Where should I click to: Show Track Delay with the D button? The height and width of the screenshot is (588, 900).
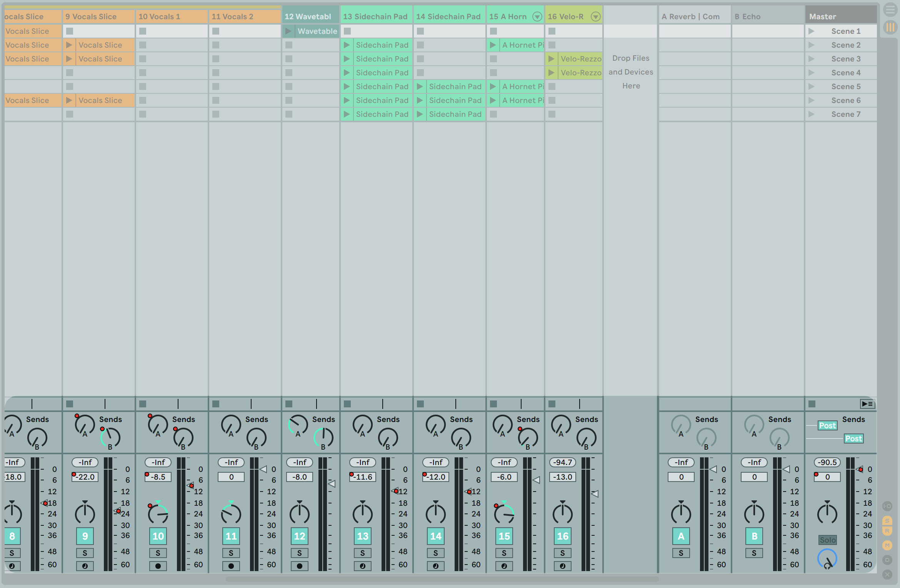[887, 560]
